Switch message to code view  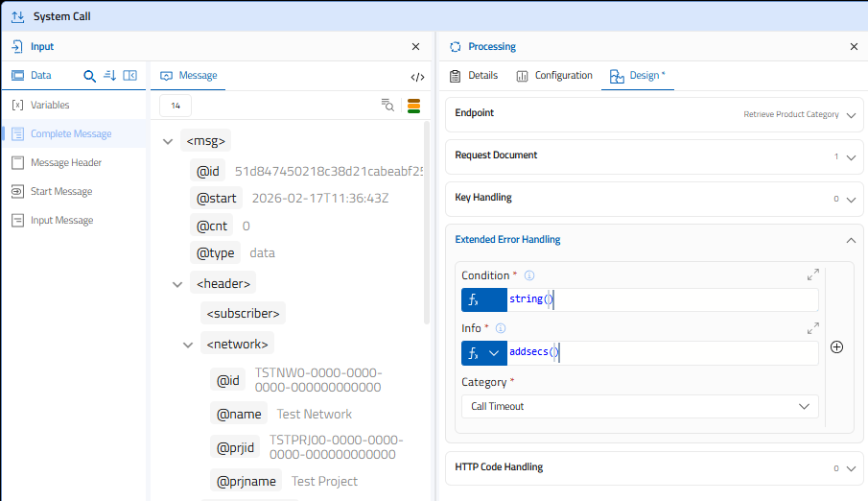[x=417, y=77]
